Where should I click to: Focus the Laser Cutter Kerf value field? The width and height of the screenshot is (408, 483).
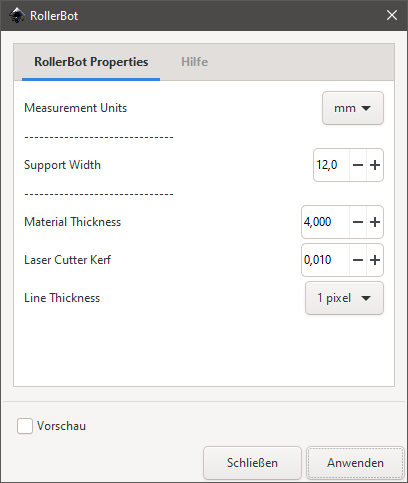tap(325, 260)
